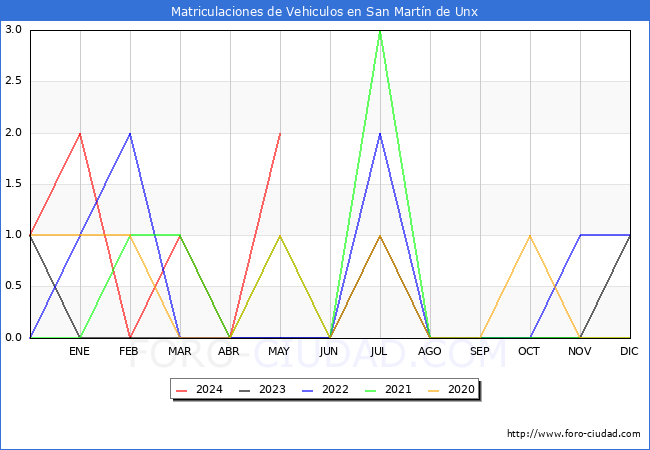This screenshot has width=650, height=450.
Task: Click the 1.5 y-axis value
Action: click(13, 184)
